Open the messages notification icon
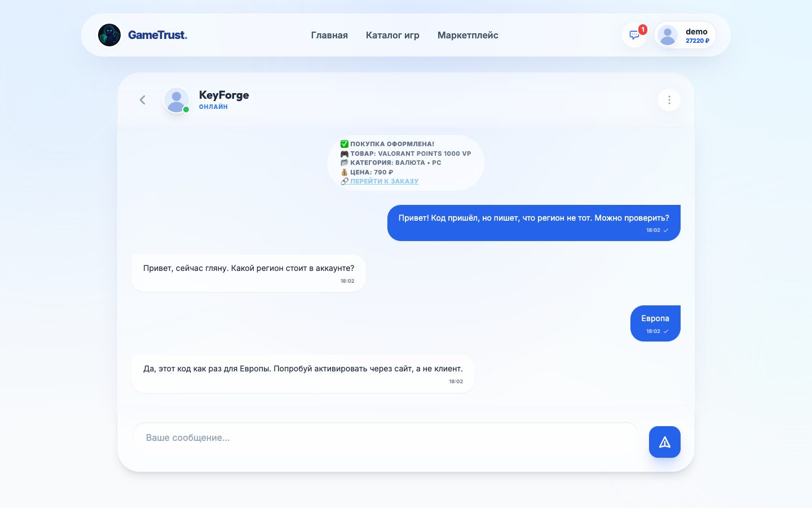This screenshot has width=812, height=508. [x=634, y=35]
